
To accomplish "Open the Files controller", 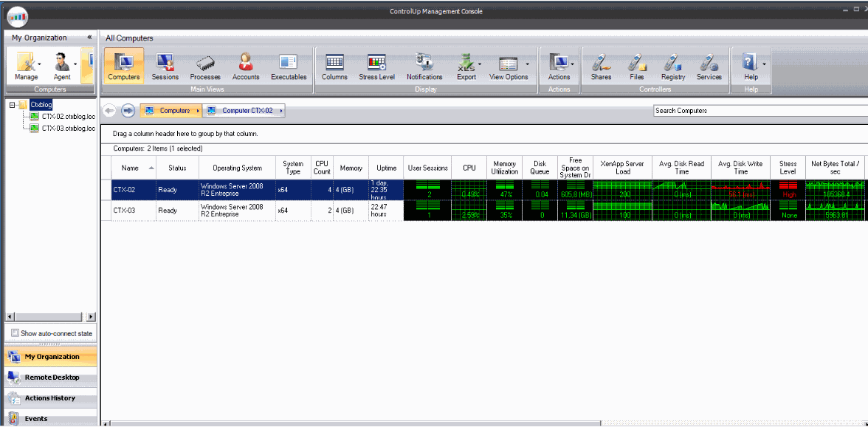I will coord(636,66).
